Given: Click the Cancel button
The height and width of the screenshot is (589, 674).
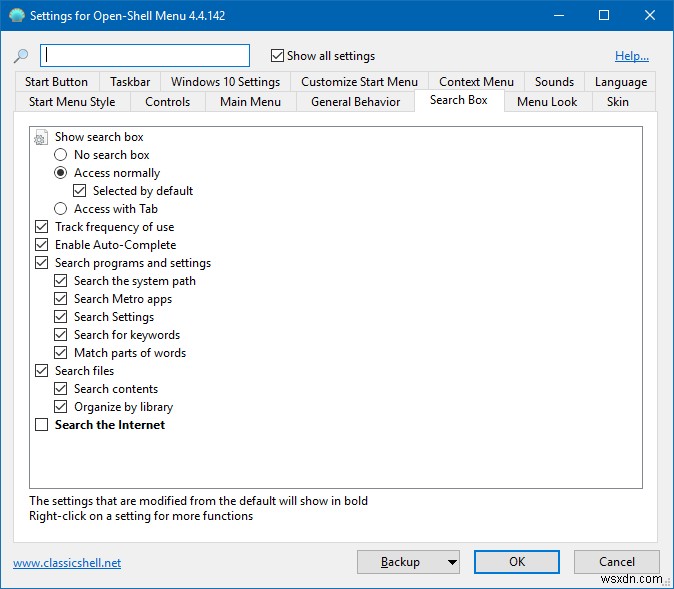Looking at the screenshot, I should click(x=616, y=562).
